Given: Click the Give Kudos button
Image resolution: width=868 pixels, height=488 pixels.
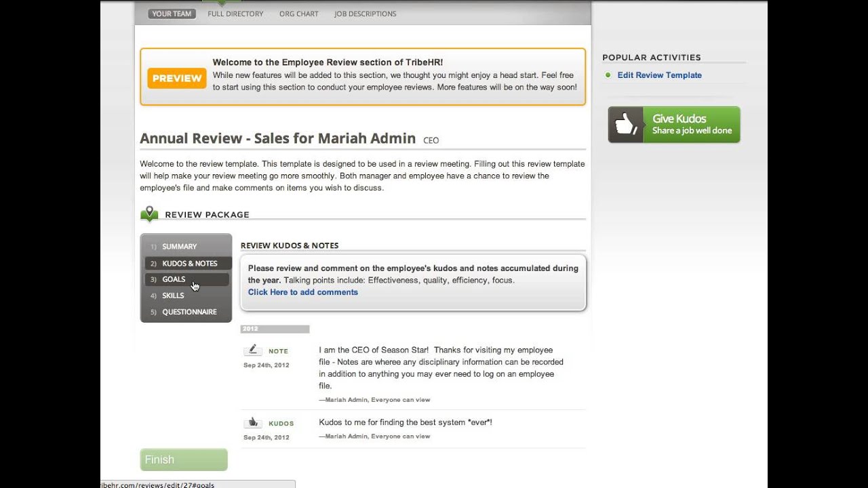Looking at the screenshot, I should tap(674, 125).
